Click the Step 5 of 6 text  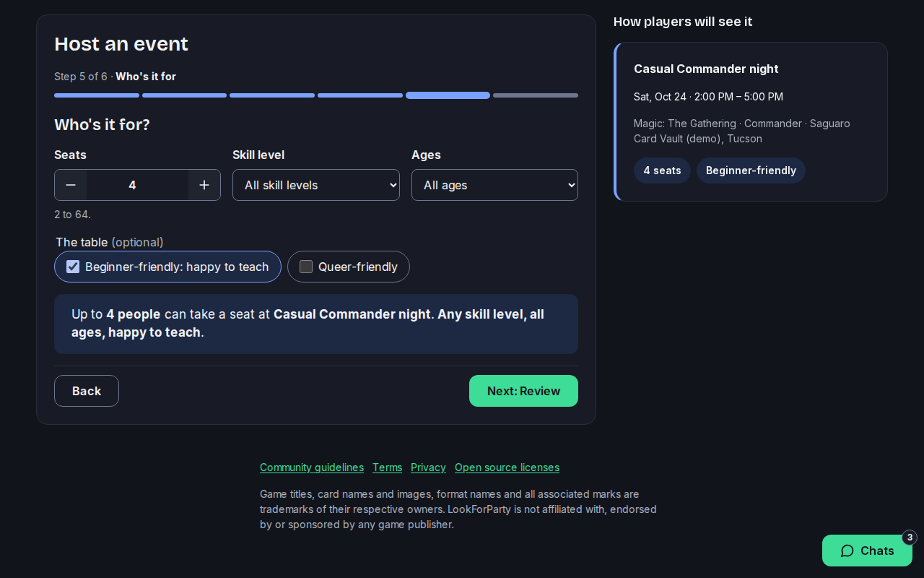pos(81,77)
